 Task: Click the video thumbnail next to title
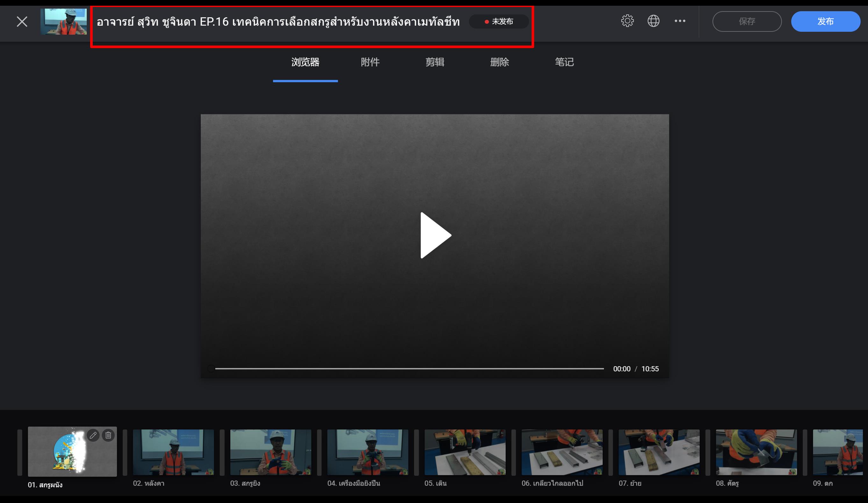click(x=63, y=21)
